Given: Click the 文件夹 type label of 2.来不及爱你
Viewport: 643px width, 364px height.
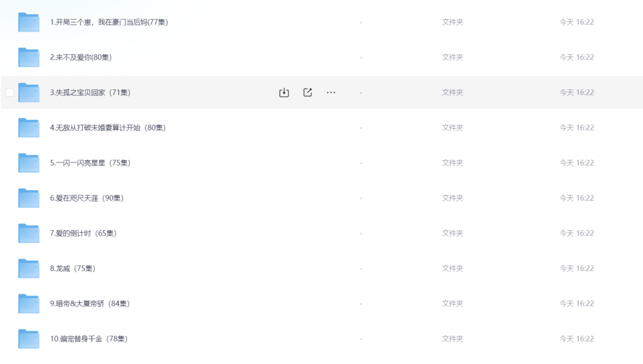Looking at the screenshot, I should [x=452, y=57].
